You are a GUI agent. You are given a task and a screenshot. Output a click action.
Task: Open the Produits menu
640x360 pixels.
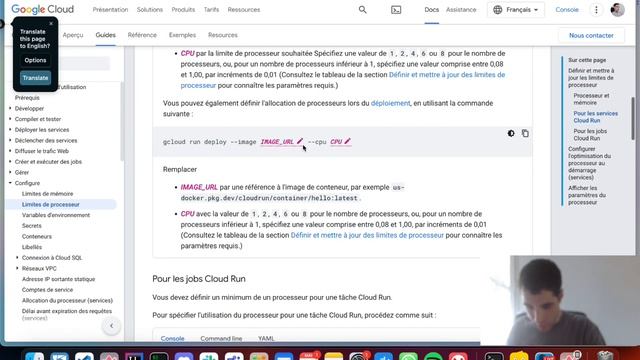tap(183, 10)
